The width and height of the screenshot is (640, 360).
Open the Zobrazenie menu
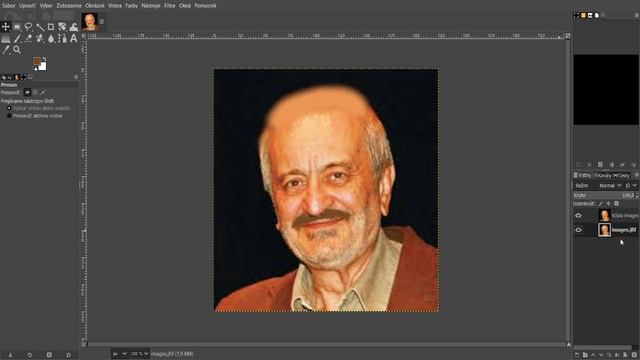point(69,6)
